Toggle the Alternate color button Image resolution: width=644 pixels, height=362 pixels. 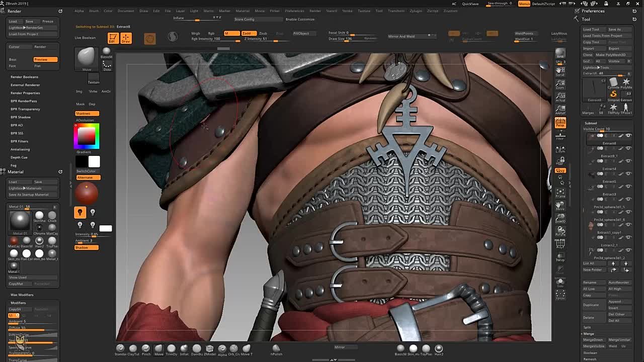88,177
